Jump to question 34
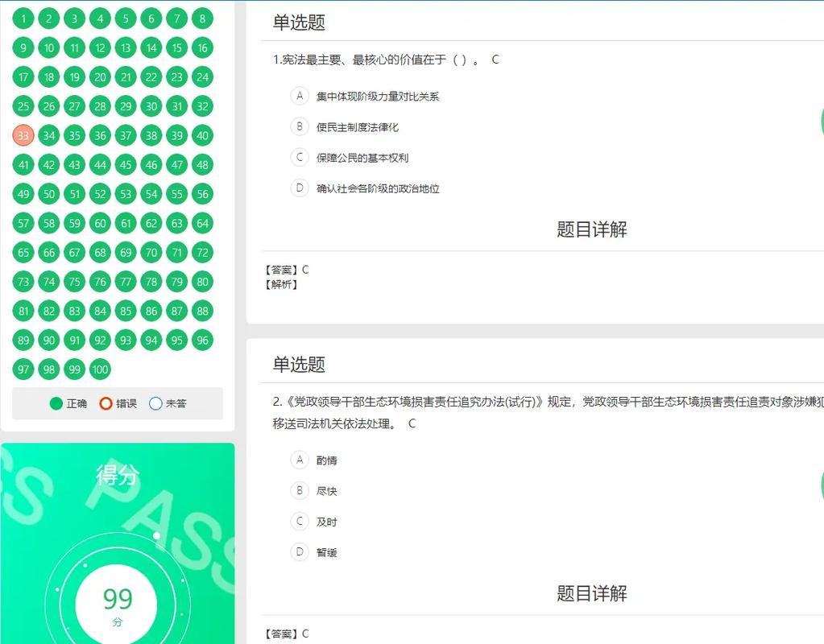Viewport: 824px width, 644px height. [x=49, y=135]
